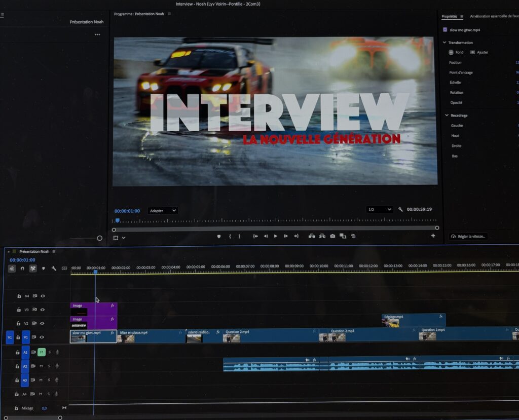Switch to Amélioration essentielle de l'audio tab
This screenshot has height=420, width=519.
pos(494,16)
